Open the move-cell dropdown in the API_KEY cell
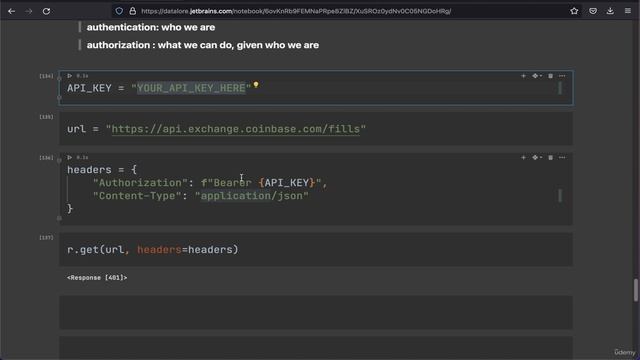The height and width of the screenshot is (360, 640). (537, 76)
